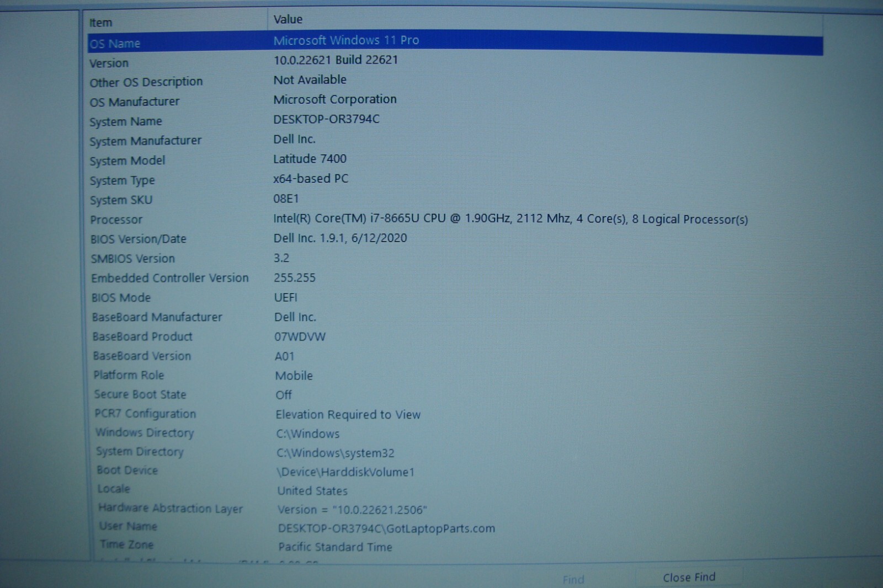This screenshot has width=883, height=588.
Task: Select the Intel Core i7-8665U processor value
Action: [x=510, y=219]
